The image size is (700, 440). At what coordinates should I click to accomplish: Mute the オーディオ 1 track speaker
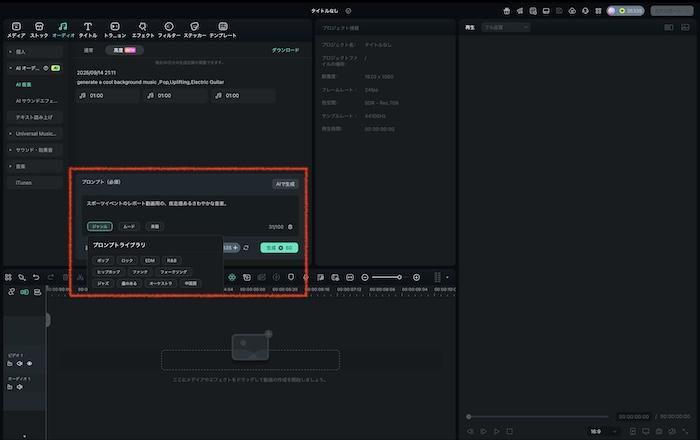tap(20, 387)
